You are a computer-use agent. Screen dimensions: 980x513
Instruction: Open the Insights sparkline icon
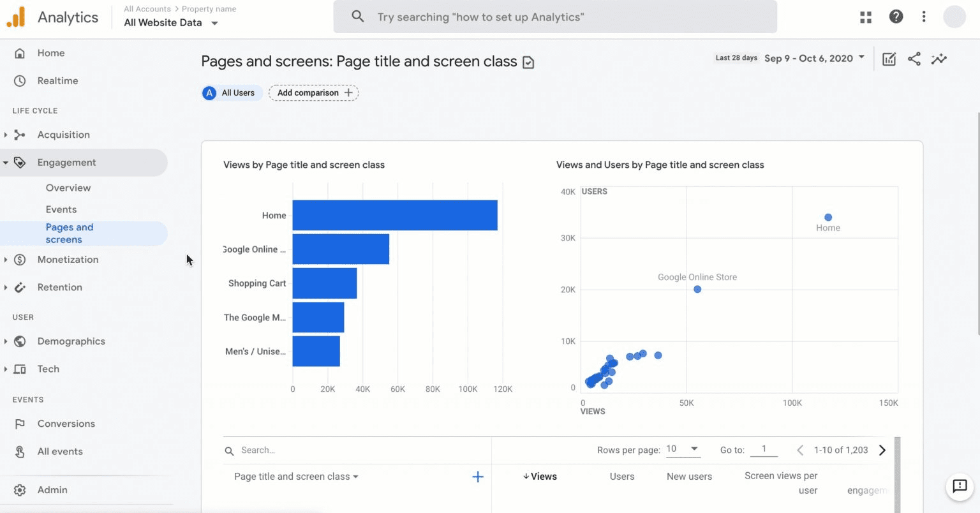(939, 59)
